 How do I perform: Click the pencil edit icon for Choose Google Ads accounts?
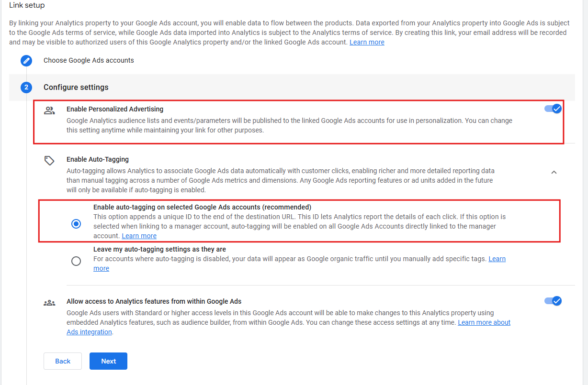(x=26, y=61)
